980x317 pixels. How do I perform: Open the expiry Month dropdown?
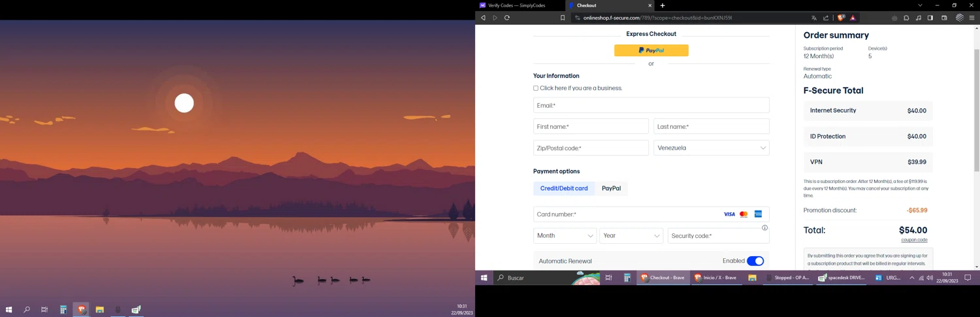[x=564, y=236]
